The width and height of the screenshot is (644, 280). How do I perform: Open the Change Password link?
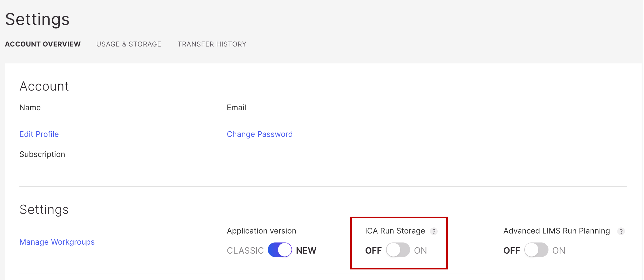[x=260, y=134]
